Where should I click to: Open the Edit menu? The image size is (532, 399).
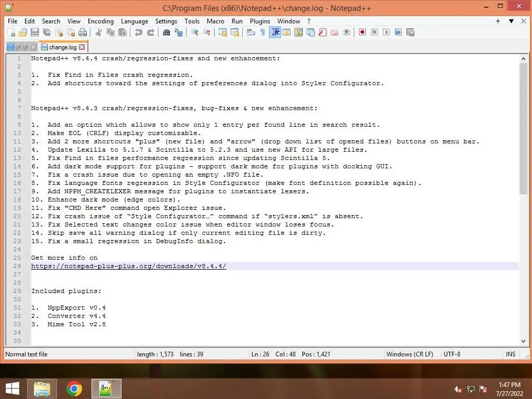point(30,21)
